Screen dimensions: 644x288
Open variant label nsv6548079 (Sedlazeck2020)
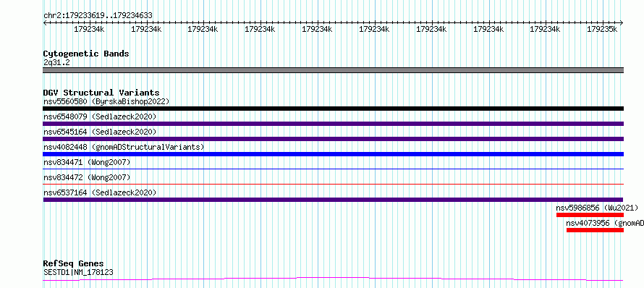coord(100,117)
